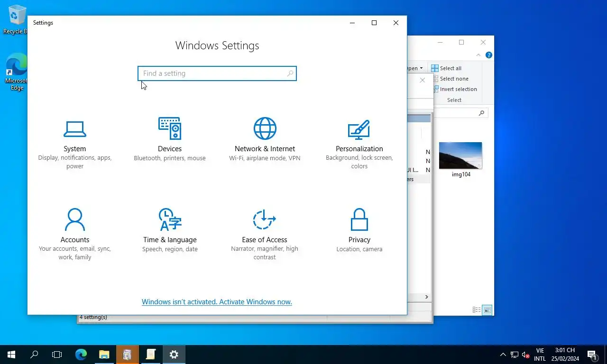Open the Action Center notifications icon
The image size is (607, 364).
coord(593,355)
